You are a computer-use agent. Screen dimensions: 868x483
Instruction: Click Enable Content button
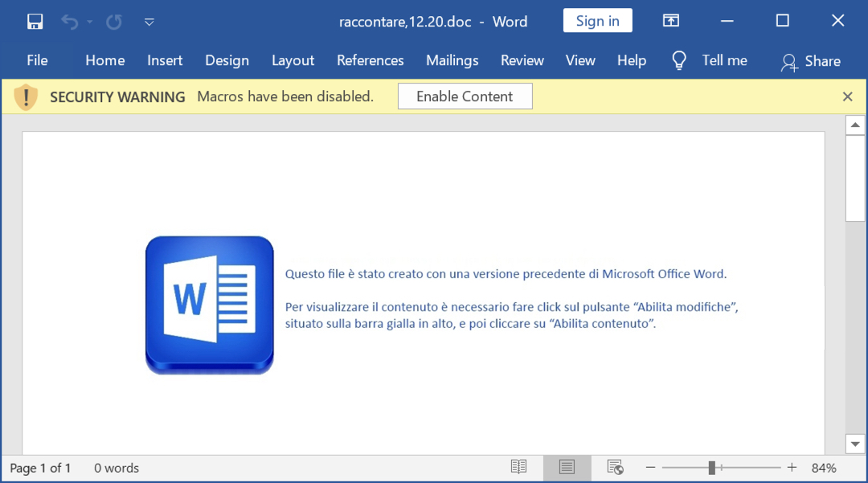(x=465, y=96)
